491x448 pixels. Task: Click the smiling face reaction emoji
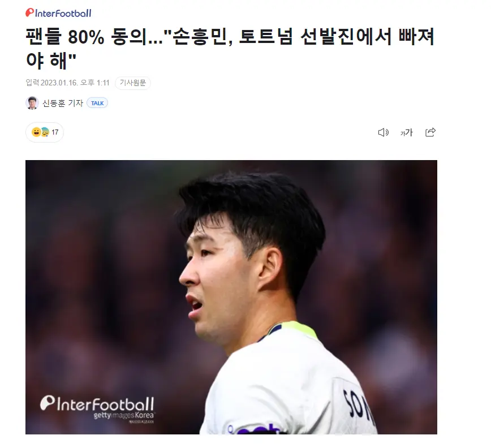pos(36,132)
